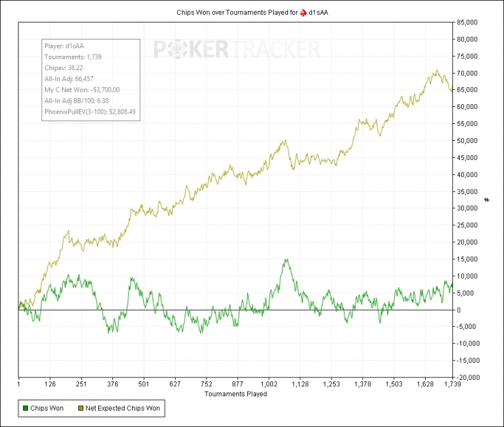504x427 pixels.
Task: Click the 50,000 y-axis label
Action: coord(467,141)
